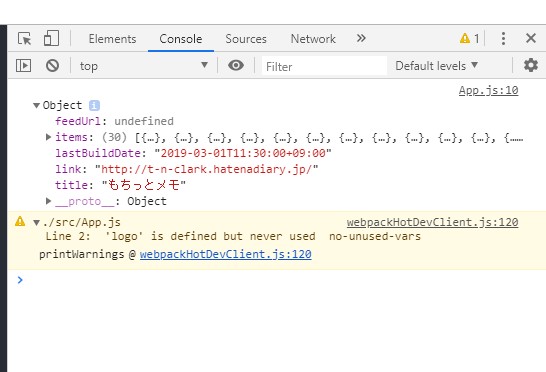Open the App.js:10 source link
The height and width of the screenshot is (372, 546).
[489, 90]
